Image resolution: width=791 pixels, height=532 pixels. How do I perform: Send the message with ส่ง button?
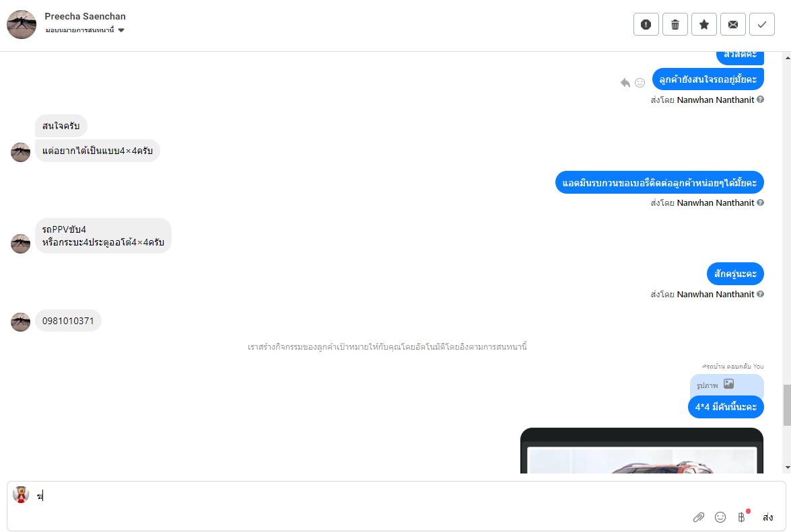click(768, 517)
